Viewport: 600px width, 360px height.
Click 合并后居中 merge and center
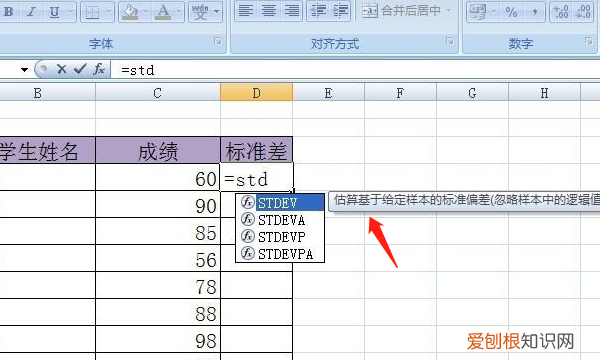point(401,11)
